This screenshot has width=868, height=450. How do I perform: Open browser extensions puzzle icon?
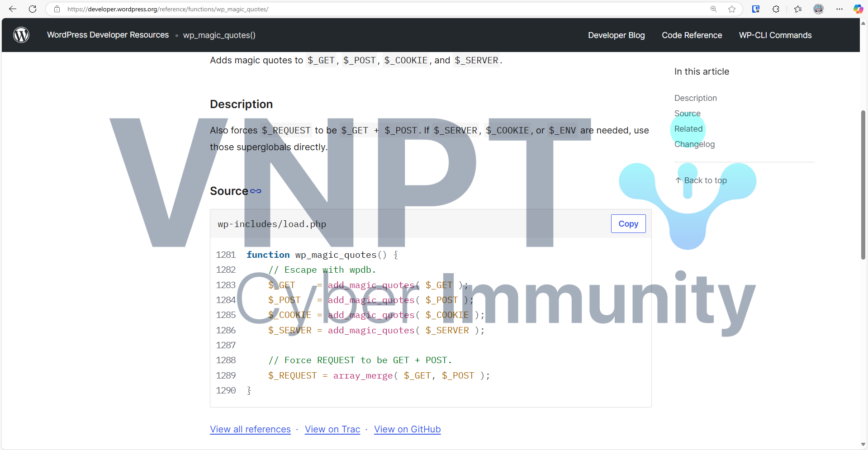pos(776,9)
